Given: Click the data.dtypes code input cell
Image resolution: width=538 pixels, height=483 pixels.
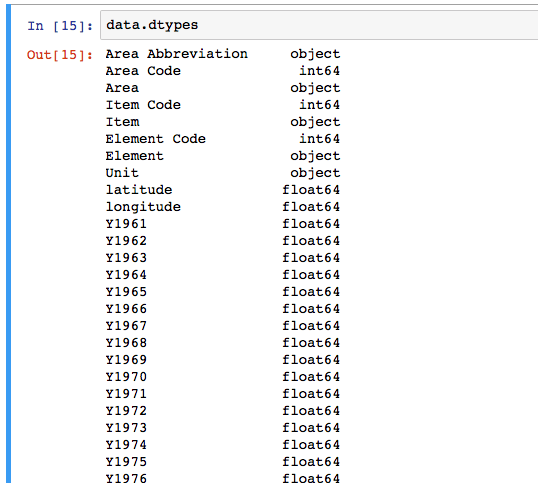Looking at the screenshot, I should (x=319, y=25).
